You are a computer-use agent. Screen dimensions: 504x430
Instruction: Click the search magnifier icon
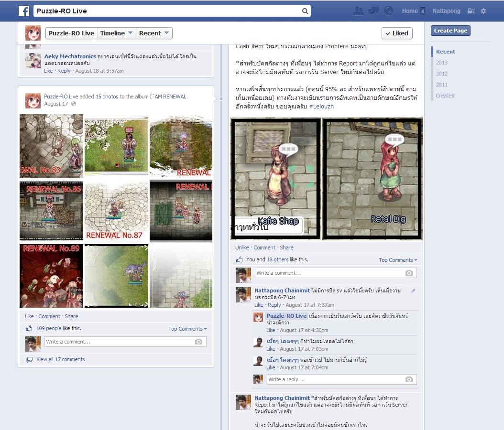(x=305, y=11)
